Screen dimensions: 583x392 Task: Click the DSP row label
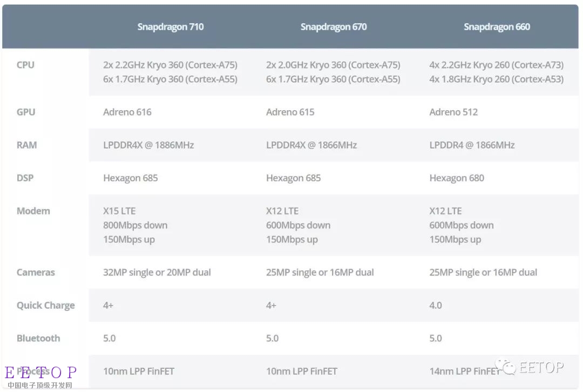click(x=25, y=178)
